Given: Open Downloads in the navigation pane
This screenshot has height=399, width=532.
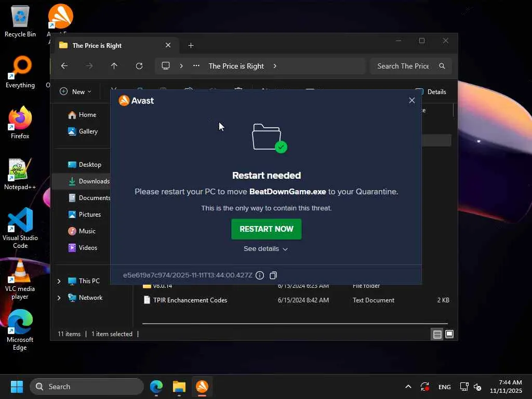Looking at the screenshot, I should [88, 181].
